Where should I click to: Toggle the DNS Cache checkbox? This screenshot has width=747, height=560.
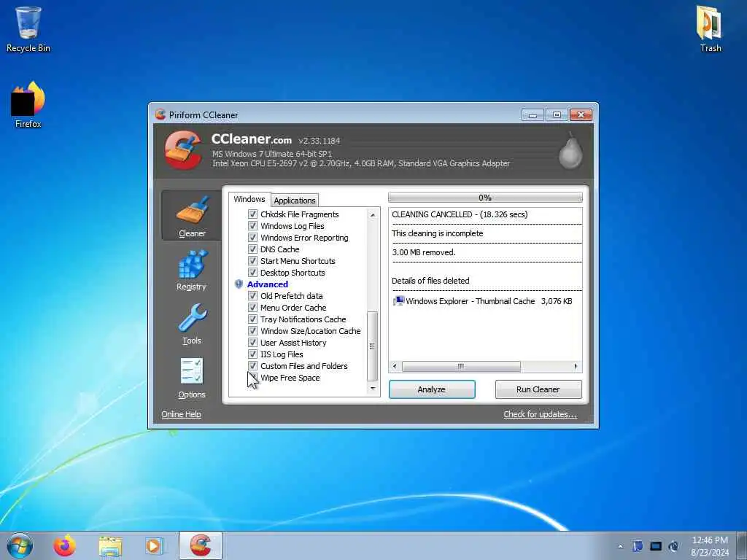pyautogui.click(x=252, y=249)
